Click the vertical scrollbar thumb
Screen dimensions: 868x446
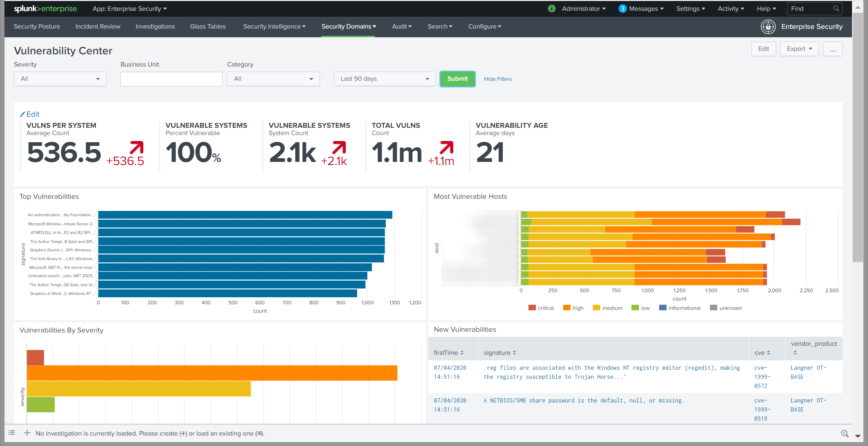[x=858, y=138]
